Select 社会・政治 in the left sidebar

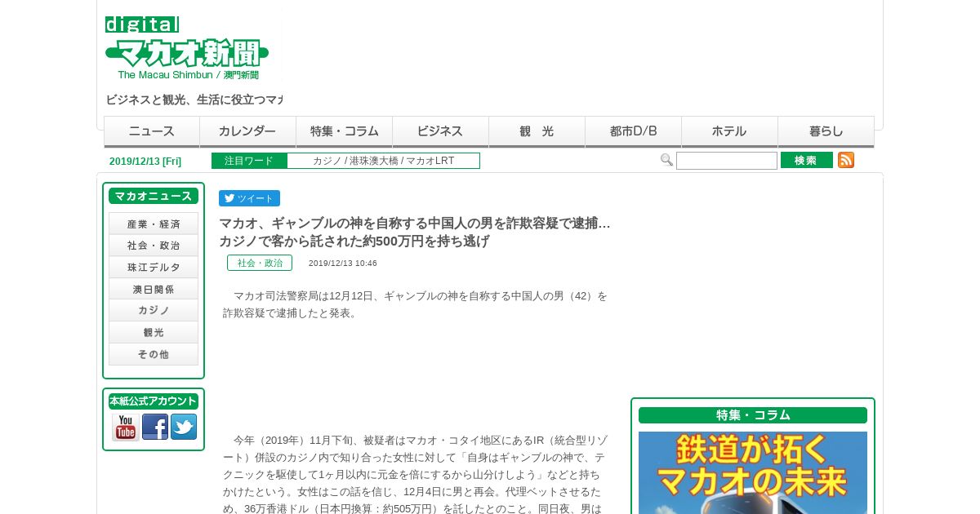click(x=154, y=246)
